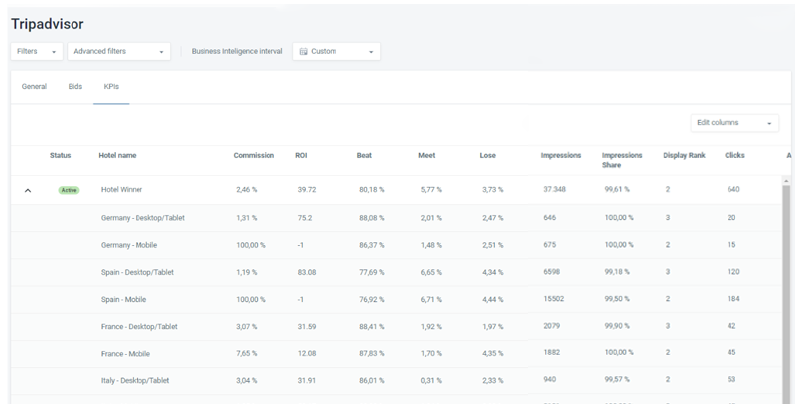The image size is (800, 404).
Task: Click the Display Rank column header
Action: 684,156
